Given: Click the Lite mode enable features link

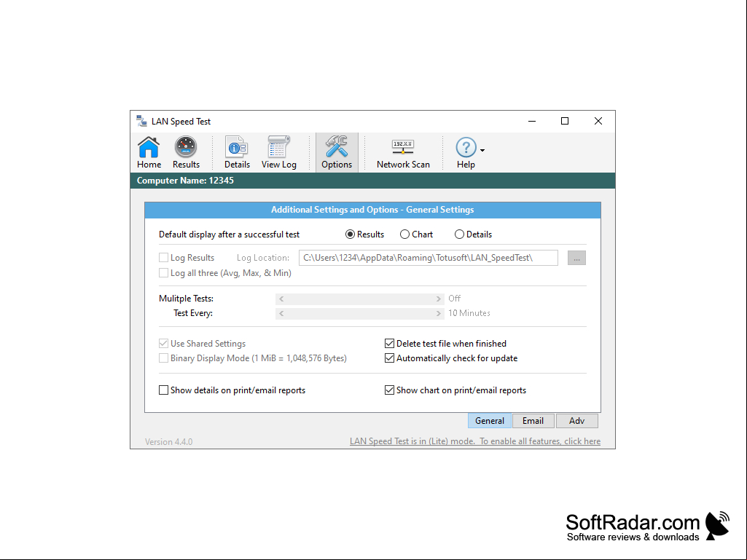Looking at the screenshot, I should (475, 441).
